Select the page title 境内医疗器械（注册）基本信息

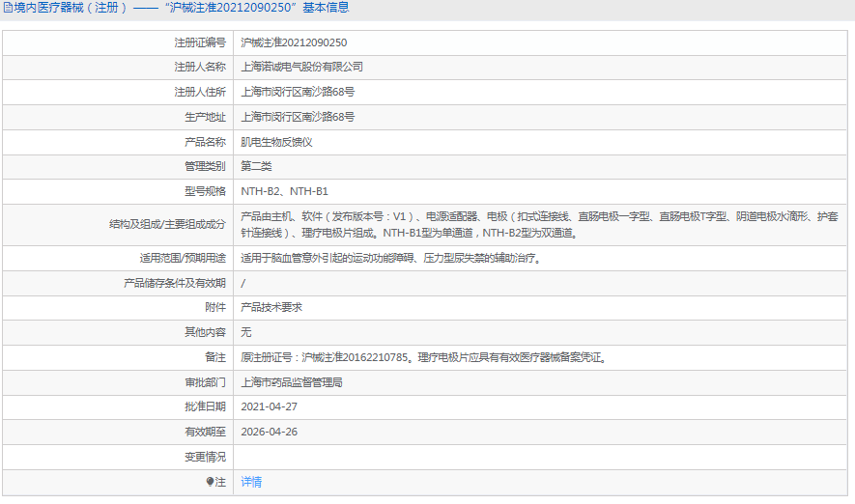pyautogui.click(x=176, y=8)
